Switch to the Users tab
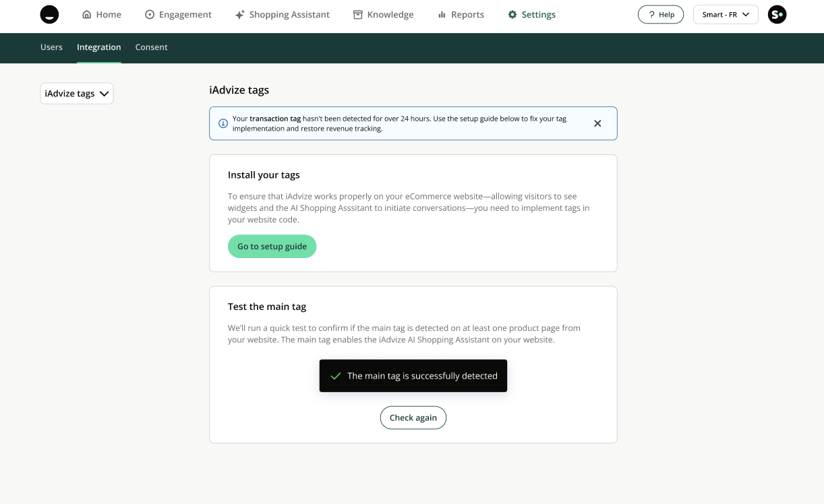Image resolution: width=824 pixels, height=504 pixels. click(x=51, y=47)
